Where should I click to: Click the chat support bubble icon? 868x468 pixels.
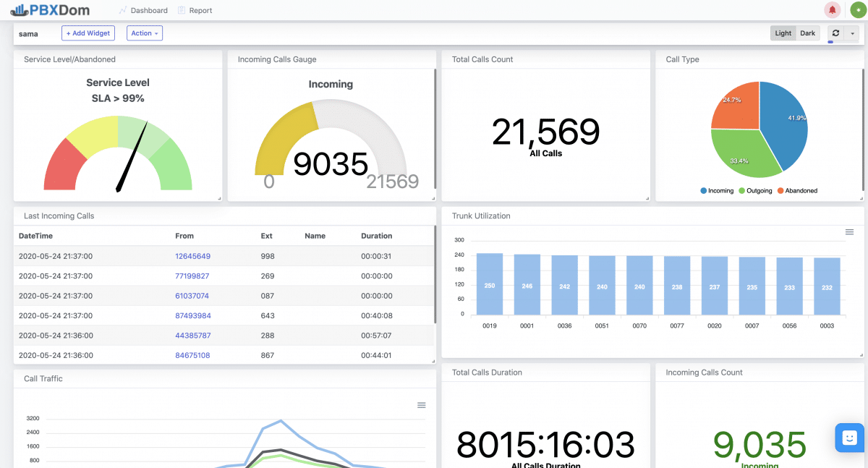(x=849, y=438)
